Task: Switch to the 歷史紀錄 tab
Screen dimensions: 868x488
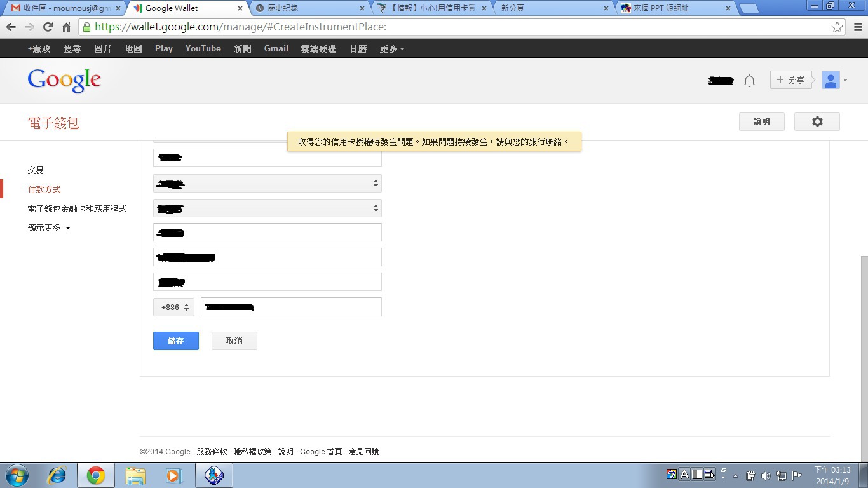Action: click(311, 8)
